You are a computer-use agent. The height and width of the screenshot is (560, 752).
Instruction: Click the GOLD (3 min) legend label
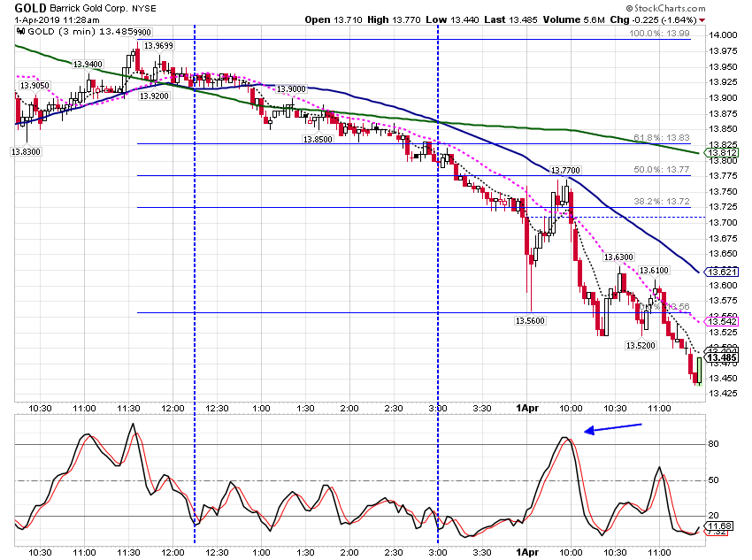tap(62, 32)
